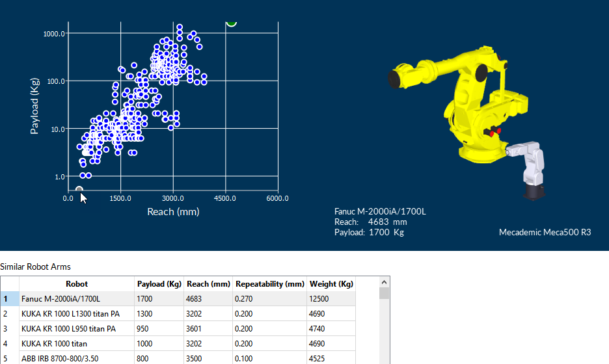Click the gray data point near the chart origin
Viewport: 609px width, 364px height.
(x=79, y=190)
